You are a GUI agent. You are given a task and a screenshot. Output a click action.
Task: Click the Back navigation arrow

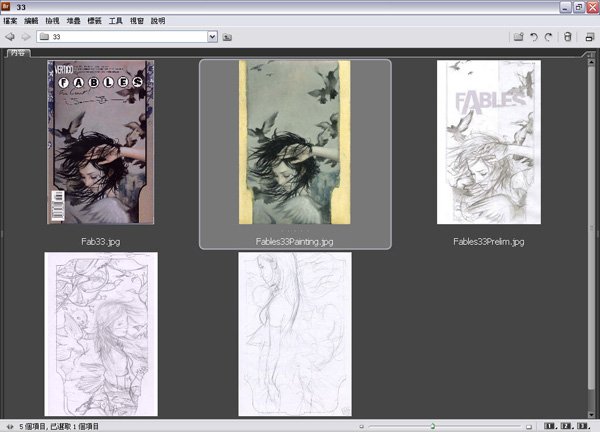pyautogui.click(x=9, y=37)
